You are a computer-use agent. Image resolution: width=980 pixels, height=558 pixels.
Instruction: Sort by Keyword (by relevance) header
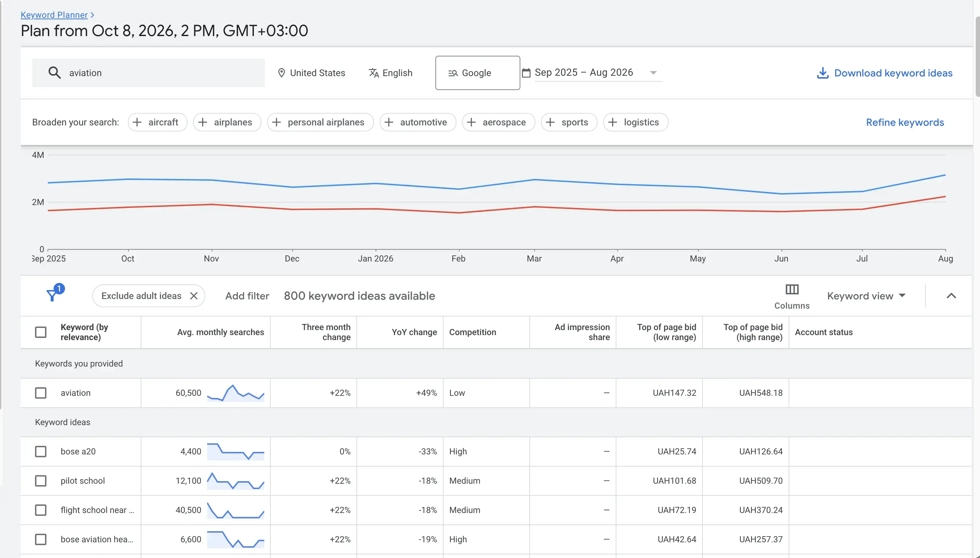(84, 332)
